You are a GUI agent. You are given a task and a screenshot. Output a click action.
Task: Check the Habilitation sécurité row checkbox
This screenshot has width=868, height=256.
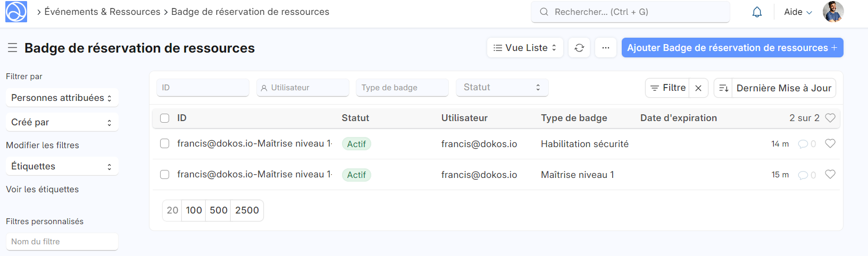click(165, 144)
